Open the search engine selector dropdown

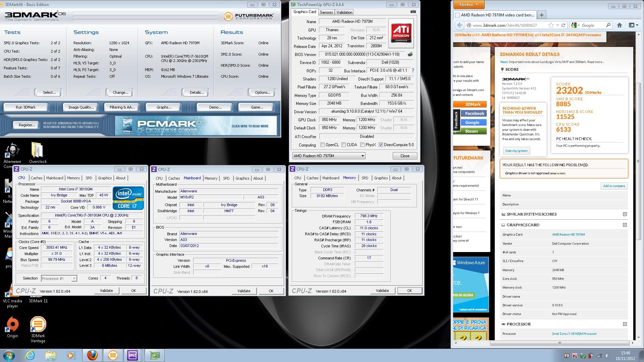tap(576, 25)
